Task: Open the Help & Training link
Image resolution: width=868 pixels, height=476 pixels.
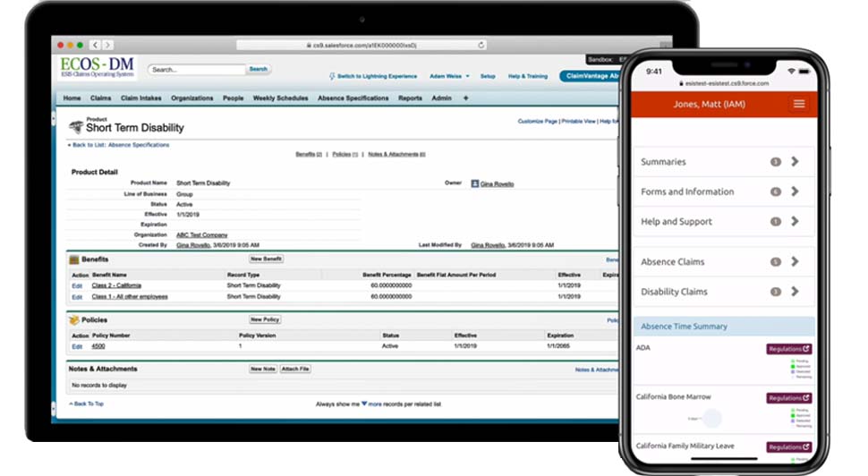Action: point(528,76)
